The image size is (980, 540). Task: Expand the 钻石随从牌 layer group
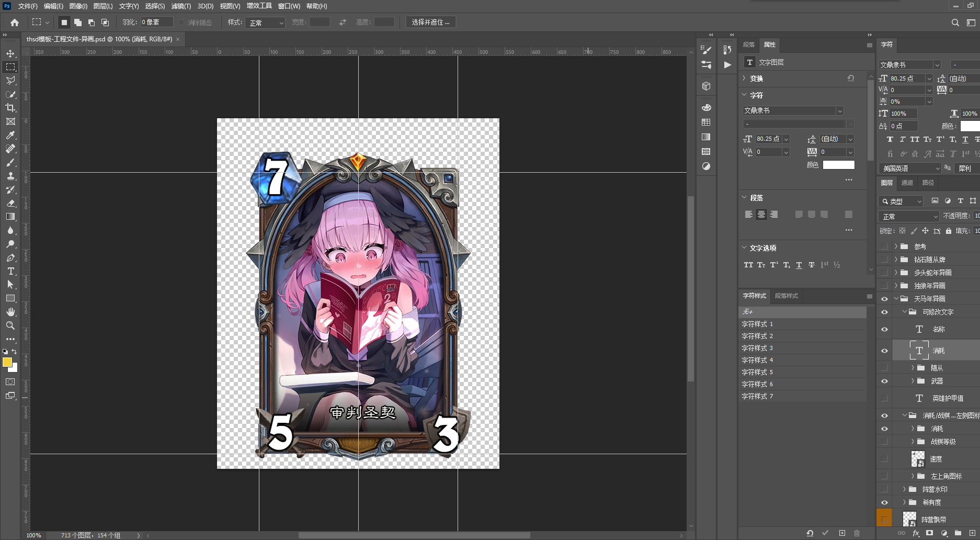click(896, 260)
